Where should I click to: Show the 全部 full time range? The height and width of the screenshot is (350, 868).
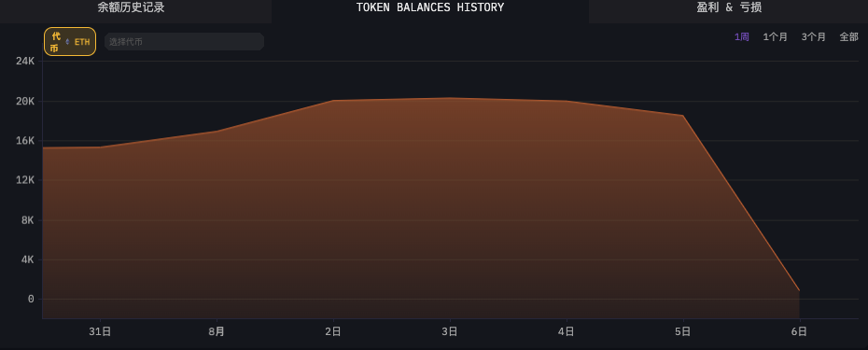coord(848,37)
